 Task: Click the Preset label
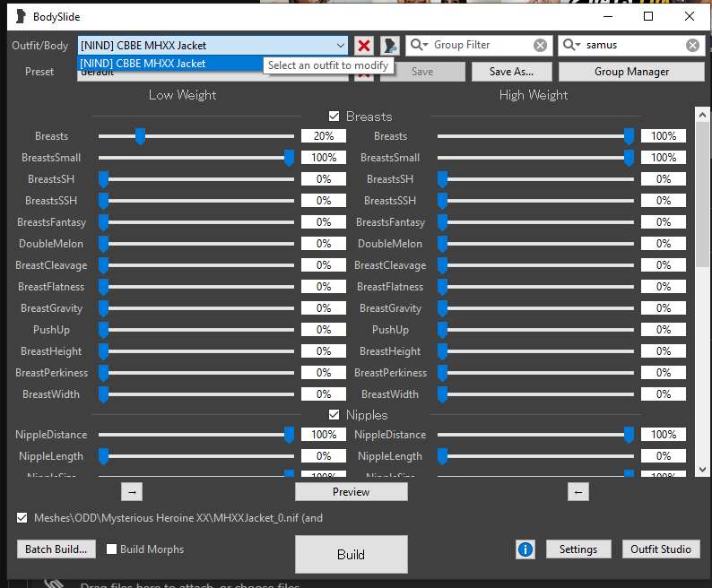39,72
